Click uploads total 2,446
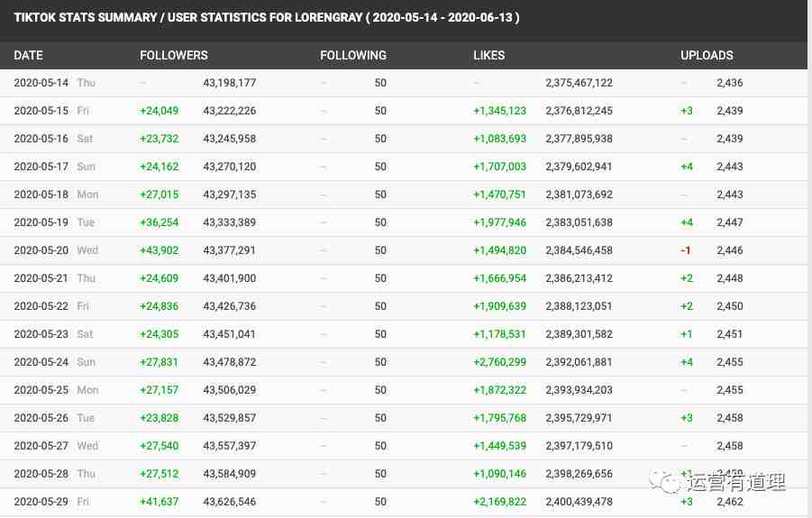 click(730, 250)
